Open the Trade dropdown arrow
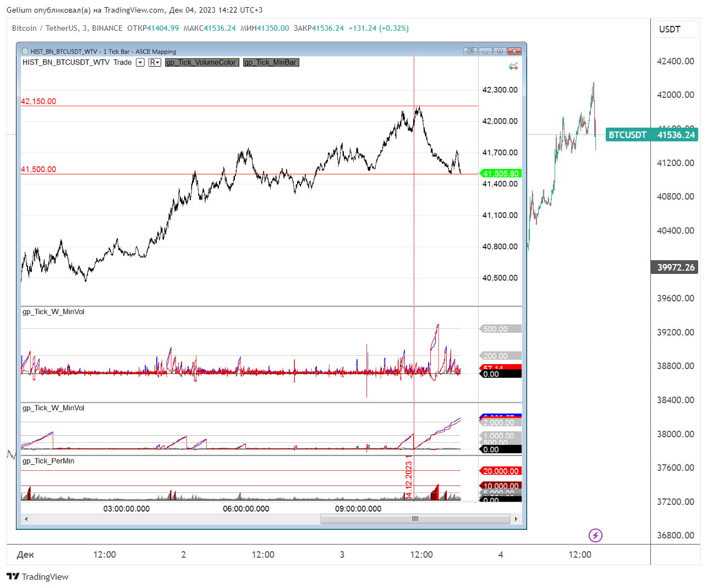Image resolution: width=707 pixels, height=588 pixels. [140, 62]
